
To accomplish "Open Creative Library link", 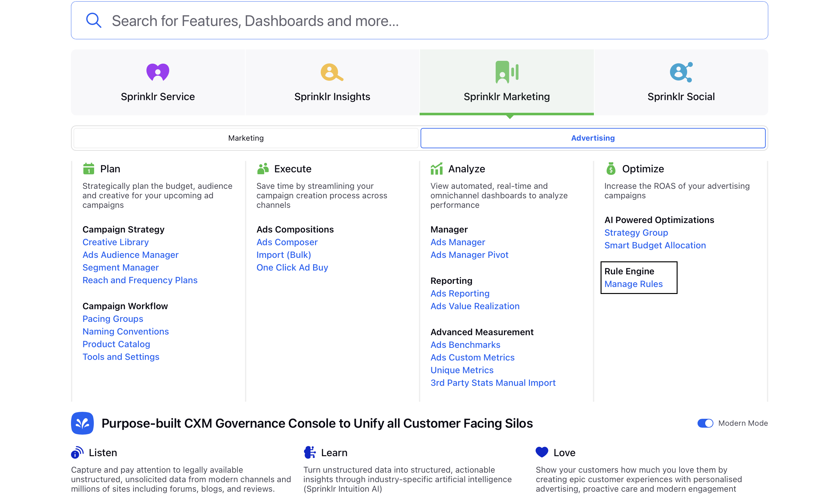I will click(115, 242).
